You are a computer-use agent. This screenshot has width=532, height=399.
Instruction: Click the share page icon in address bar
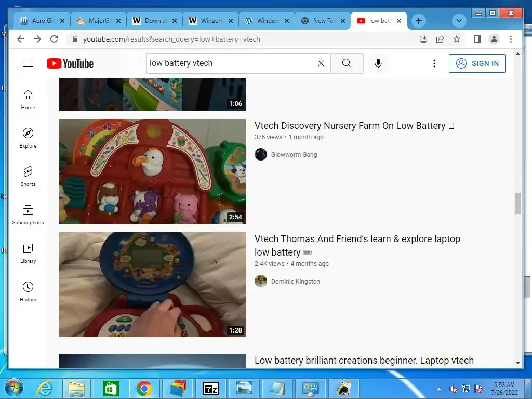[440, 39]
